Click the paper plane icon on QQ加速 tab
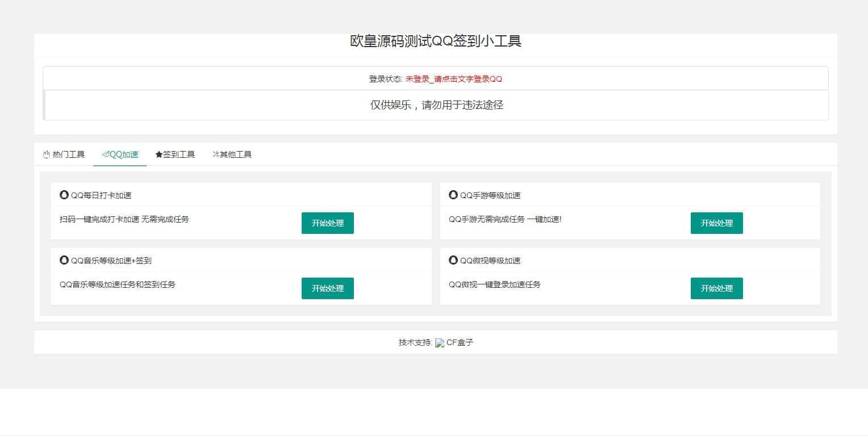The height and width of the screenshot is (436, 868). tap(105, 154)
